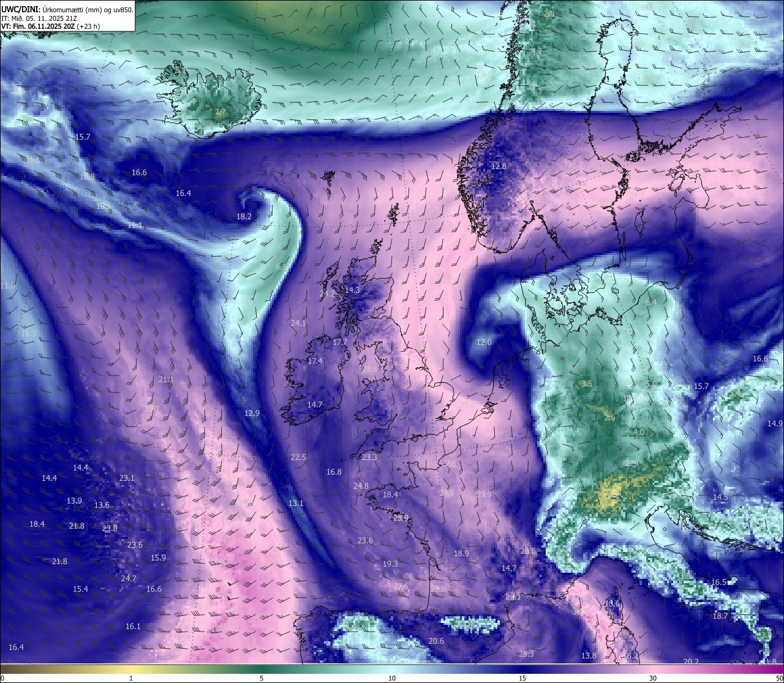
Task: Click the UWC/DINI Úrkomumætti title line
Action: click(67, 9)
